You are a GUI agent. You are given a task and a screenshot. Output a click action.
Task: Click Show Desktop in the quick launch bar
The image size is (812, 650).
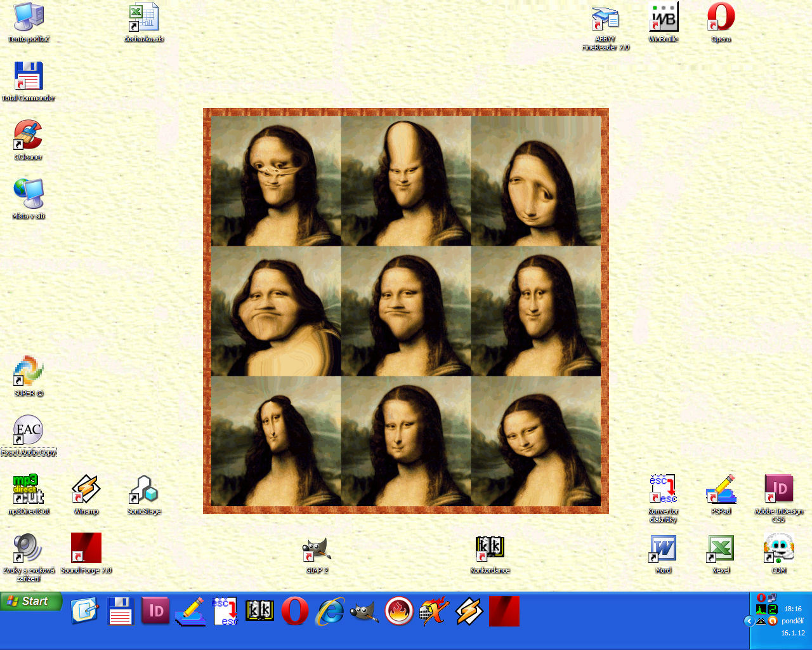85,611
